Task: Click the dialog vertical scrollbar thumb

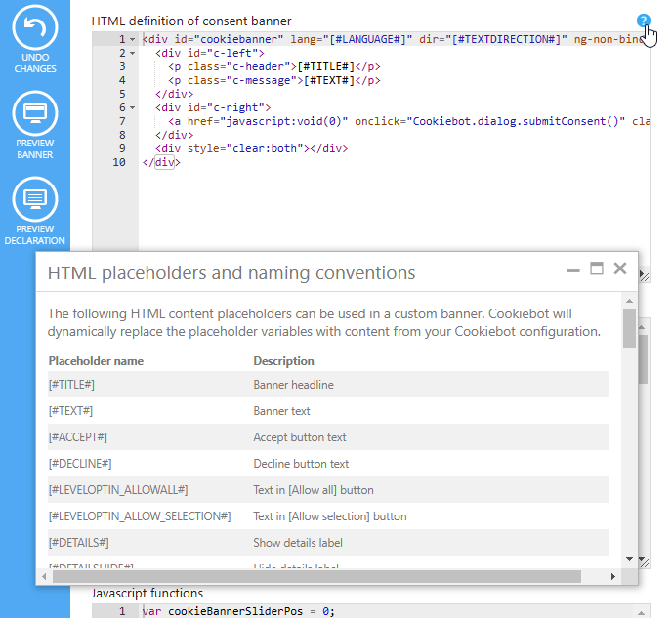Action: coord(629,328)
